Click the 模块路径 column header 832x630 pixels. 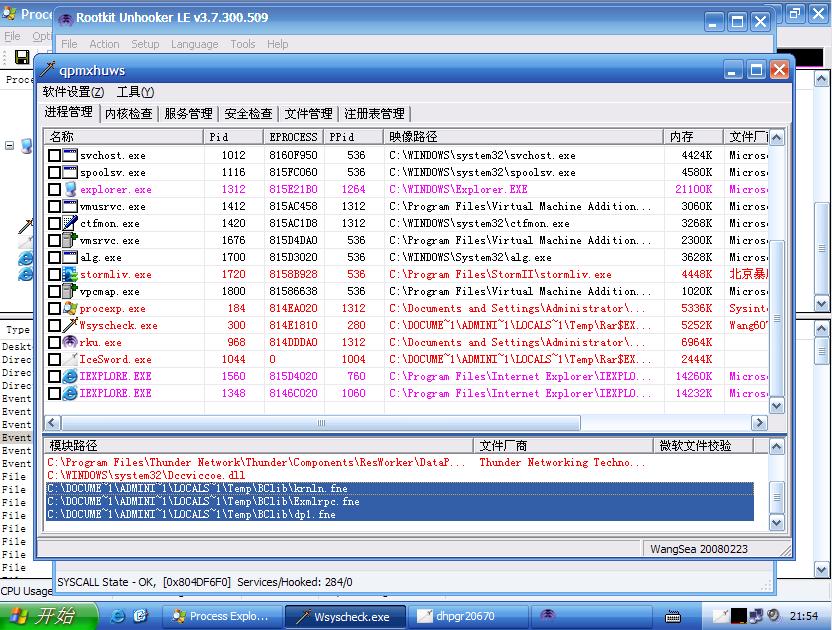click(259, 446)
